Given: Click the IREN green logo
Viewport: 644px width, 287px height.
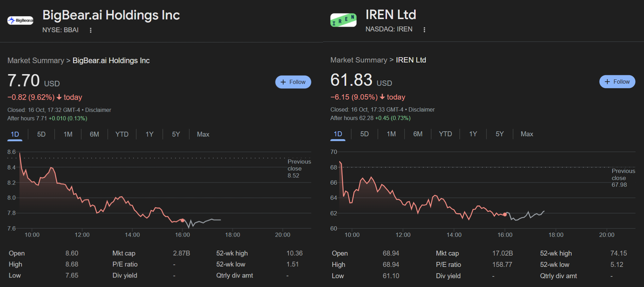Looking at the screenshot, I should pos(343,20).
